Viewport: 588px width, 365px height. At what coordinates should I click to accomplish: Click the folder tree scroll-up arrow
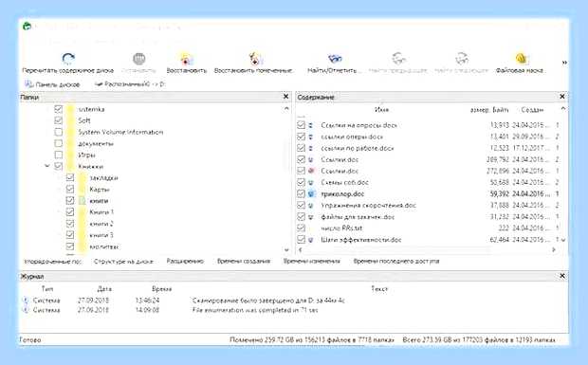tap(286, 109)
